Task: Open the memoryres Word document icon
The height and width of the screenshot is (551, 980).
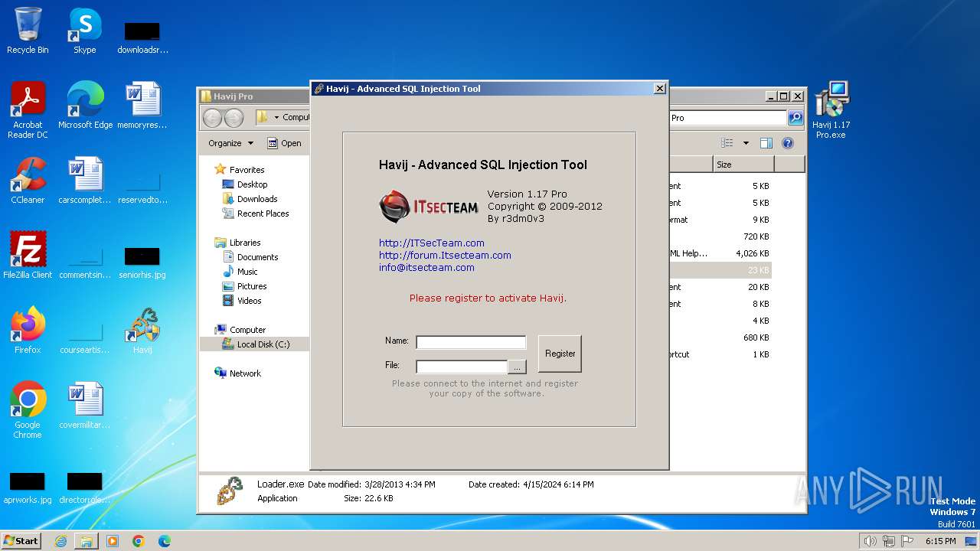Action: [142, 105]
